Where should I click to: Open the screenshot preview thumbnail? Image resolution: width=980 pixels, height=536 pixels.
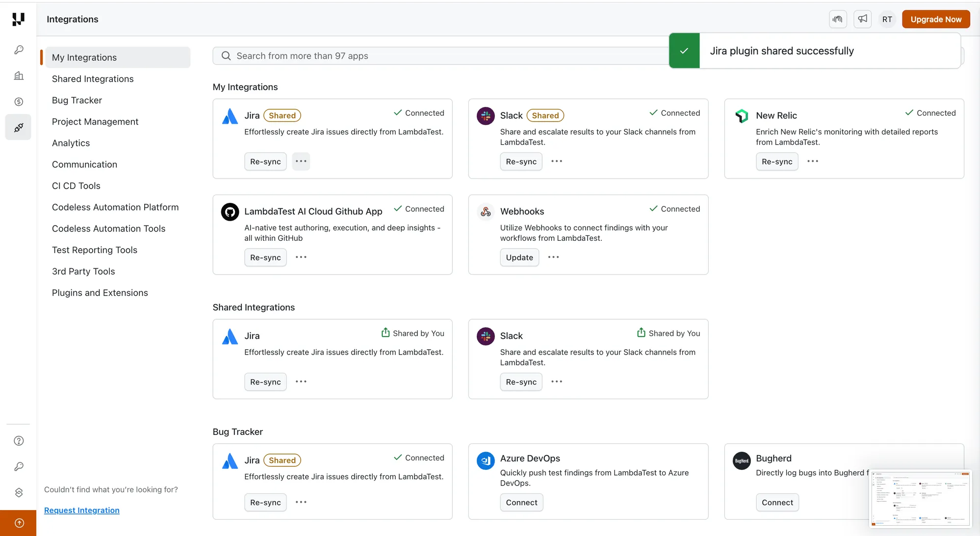(920, 498)
